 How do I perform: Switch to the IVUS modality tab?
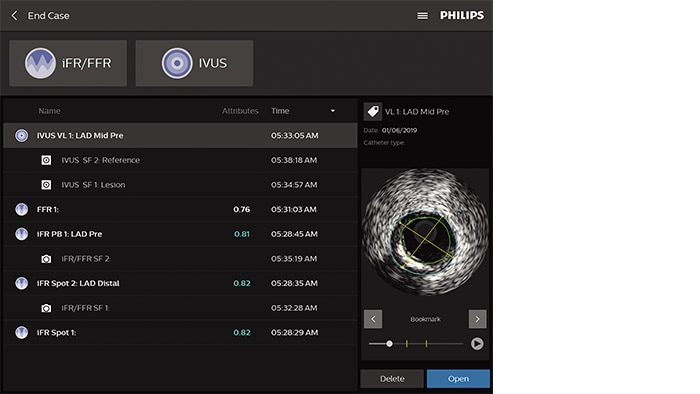[x=194, y=63]
